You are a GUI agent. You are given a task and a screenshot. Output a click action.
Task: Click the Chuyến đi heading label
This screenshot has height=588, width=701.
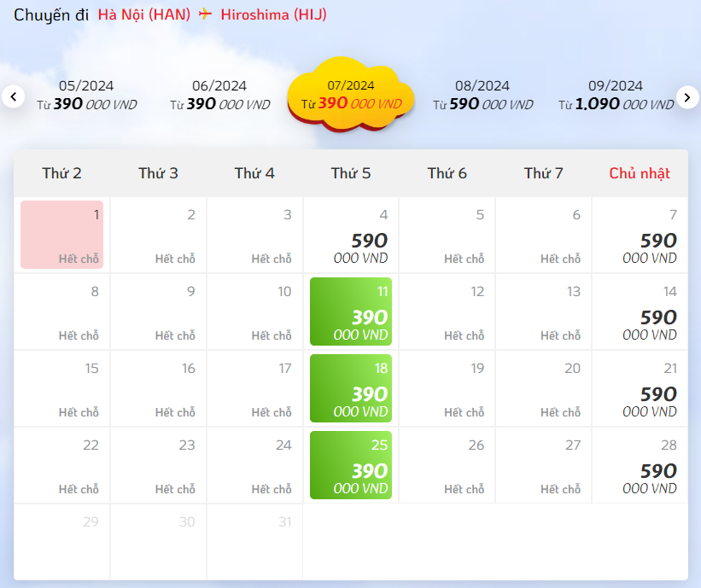click(51, 15)
